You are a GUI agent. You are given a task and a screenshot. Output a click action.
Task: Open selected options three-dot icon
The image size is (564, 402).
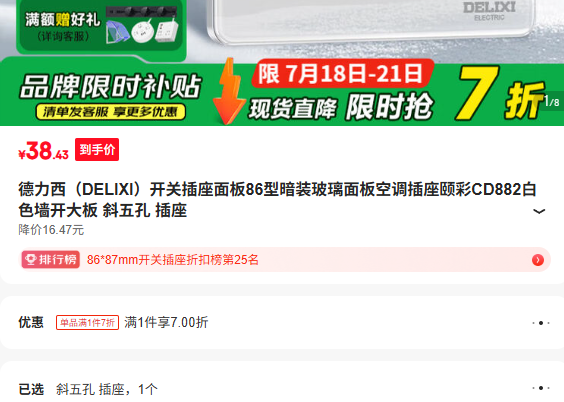tap(541, 388)
